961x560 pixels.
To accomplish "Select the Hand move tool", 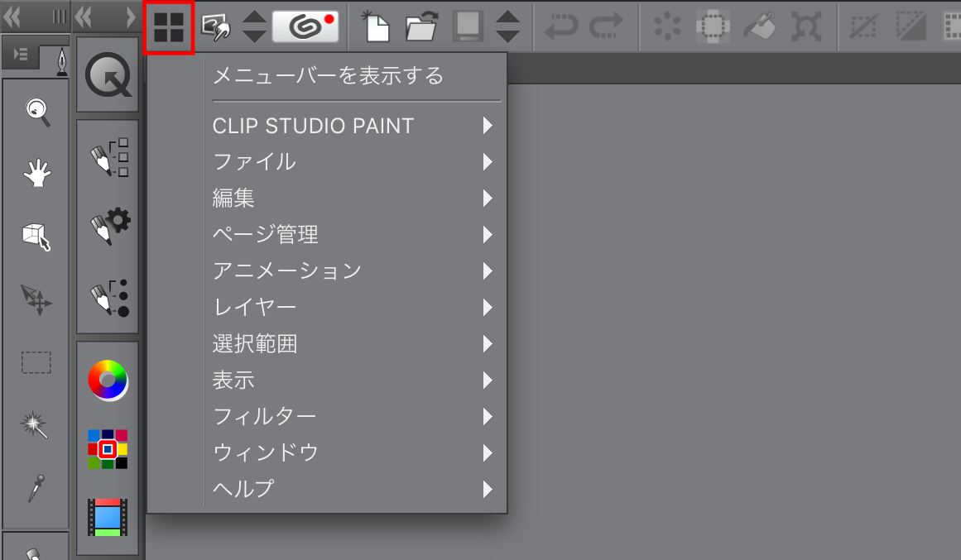I will [36, 174].
